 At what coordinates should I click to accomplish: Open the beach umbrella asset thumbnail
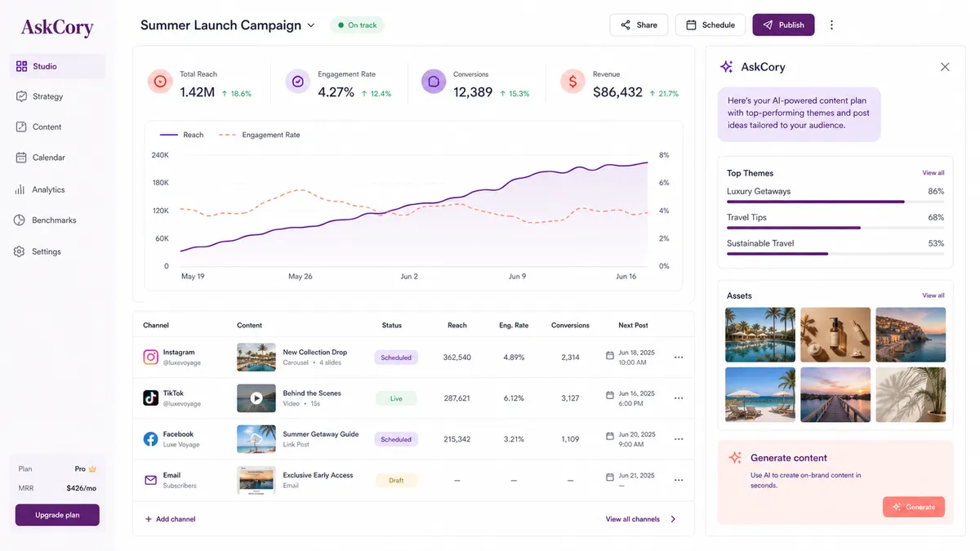[760, 394]
